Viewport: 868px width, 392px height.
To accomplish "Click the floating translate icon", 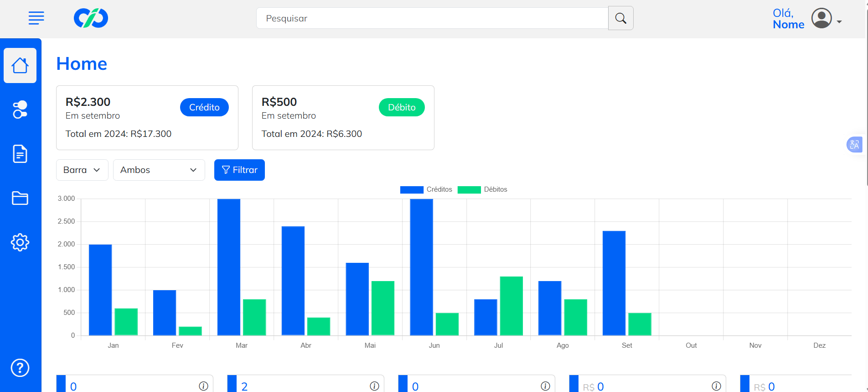I will pyautogui.click(x=854, y=145).
